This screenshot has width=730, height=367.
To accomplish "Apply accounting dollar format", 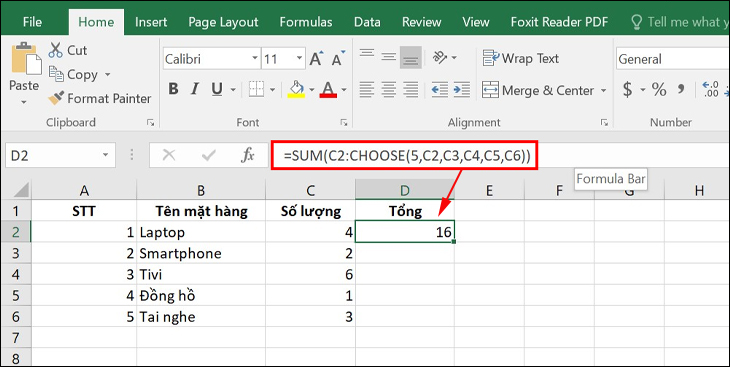I will click(628, 89).
